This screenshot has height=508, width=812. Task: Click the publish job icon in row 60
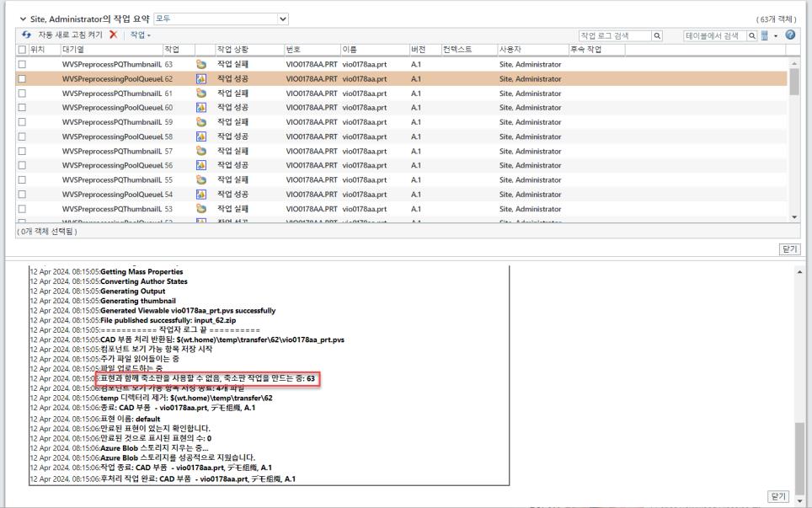pos(201,108)
